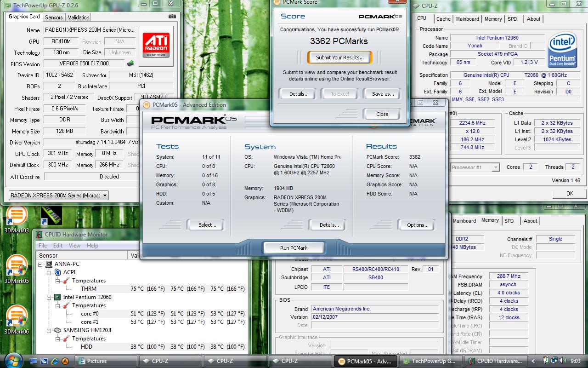Collapse the SAMSUNG HM120JI node
The image size is (588, 368).
(49, 331)
